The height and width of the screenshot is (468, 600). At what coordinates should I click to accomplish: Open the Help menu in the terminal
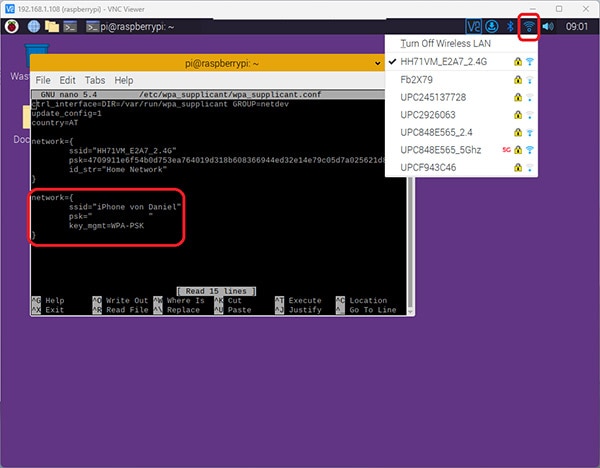[124, 80]
